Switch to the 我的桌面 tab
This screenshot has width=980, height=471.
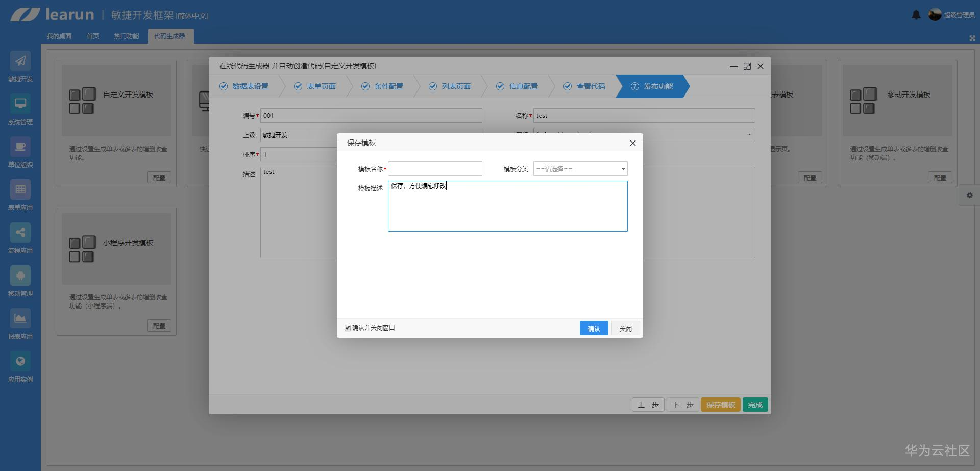[59, 36]
